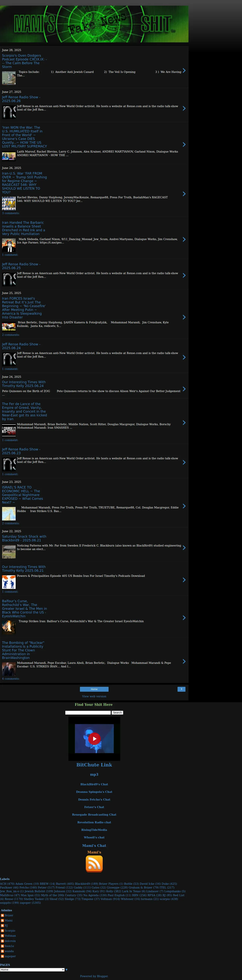Image resolution: width=242 pixels, height=980 pixels.
Task: Click the arrow for Balfour's Curse post
Action: coord(184,618)
